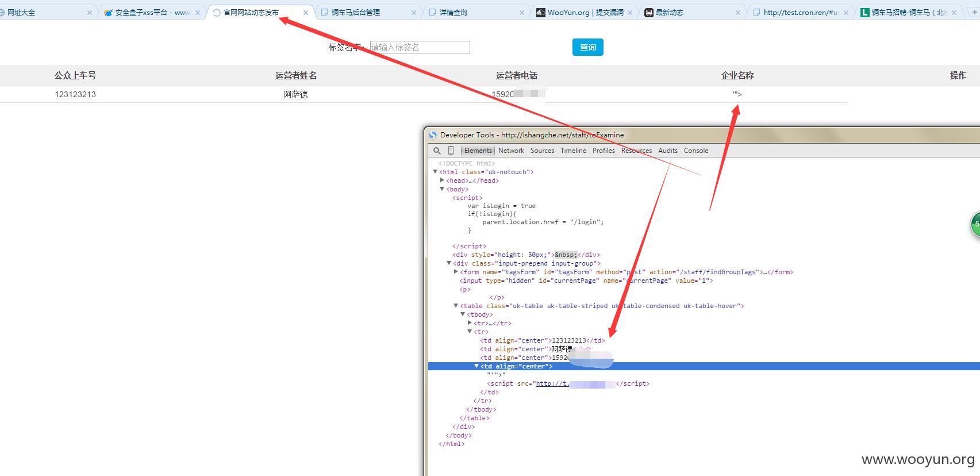
Task: Click the blue 查询 button
Action: point(587,47)
